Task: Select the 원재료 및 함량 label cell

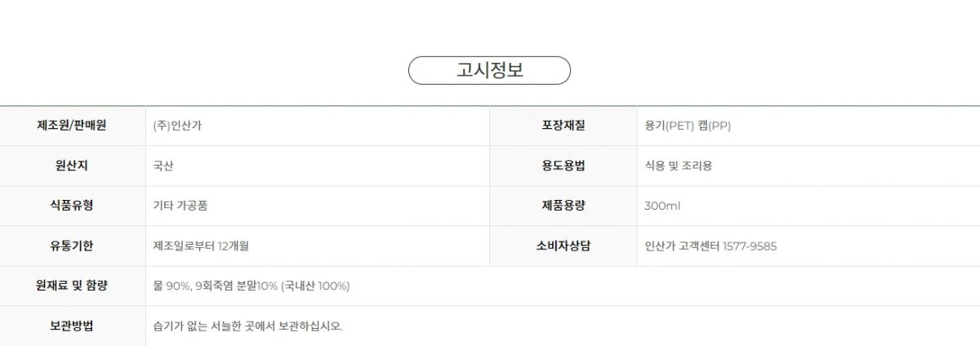Action: [73, 286]
